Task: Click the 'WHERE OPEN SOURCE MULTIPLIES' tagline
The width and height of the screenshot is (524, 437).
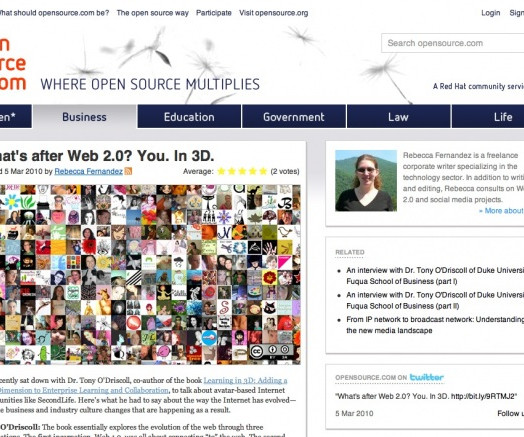Action: click(150, 84)
